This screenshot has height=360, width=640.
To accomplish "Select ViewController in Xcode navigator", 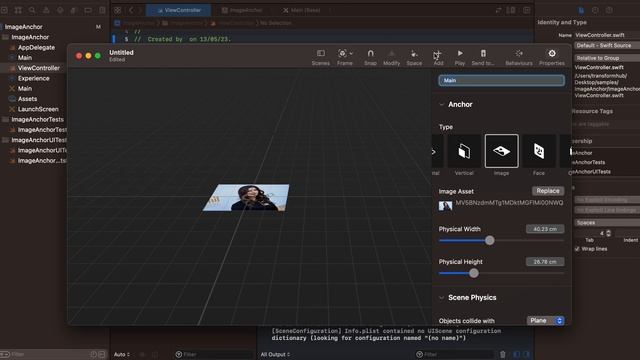I will [x=39, y=68].
